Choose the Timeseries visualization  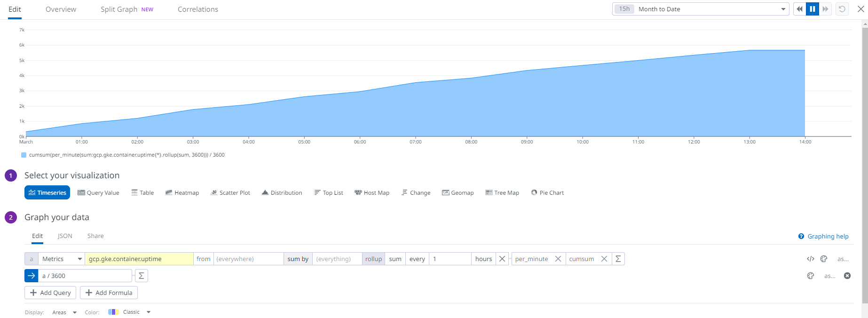tap(47, 192)
